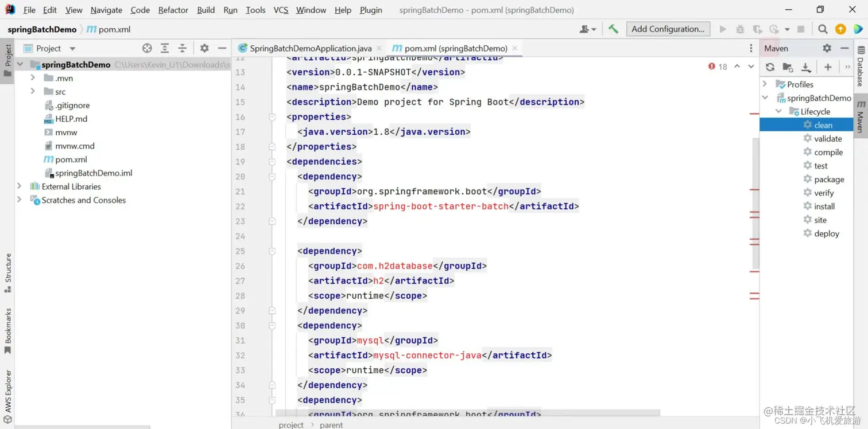Hide the Project panel with minus icon
The image size is (868, 429).
pyautogui.click(x=222, y=48)
